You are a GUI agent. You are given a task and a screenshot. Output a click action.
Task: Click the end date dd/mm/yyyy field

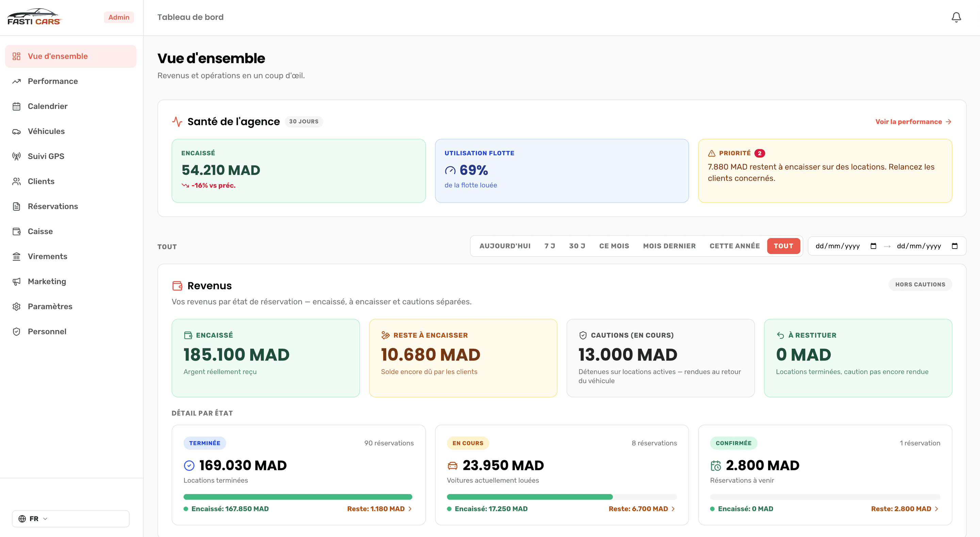pyautogui.click(x=928, y=246)
